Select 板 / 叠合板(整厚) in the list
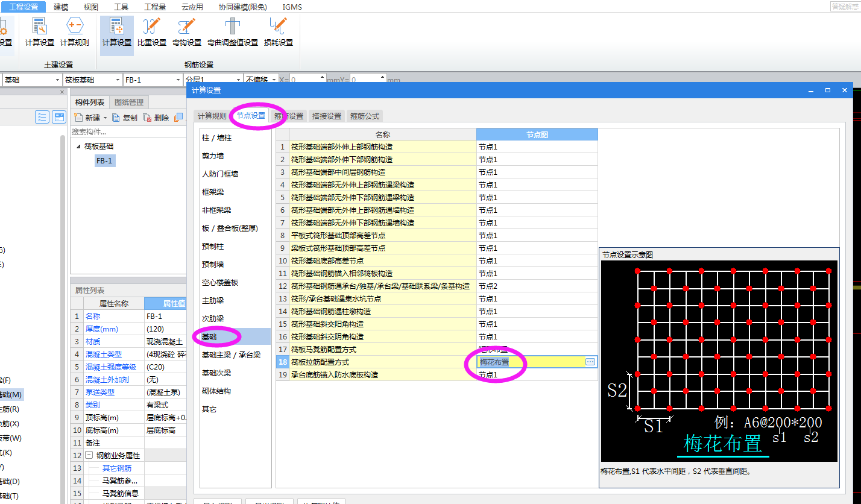Image resolution: width=861 pixels, height=504 pixels. tap(235, 228)
